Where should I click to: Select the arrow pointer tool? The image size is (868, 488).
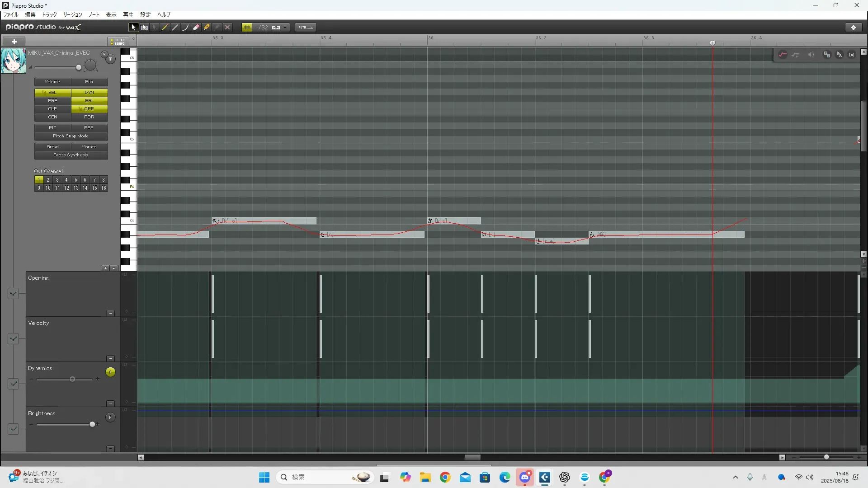pyautogui.click(x=133, y=28)
